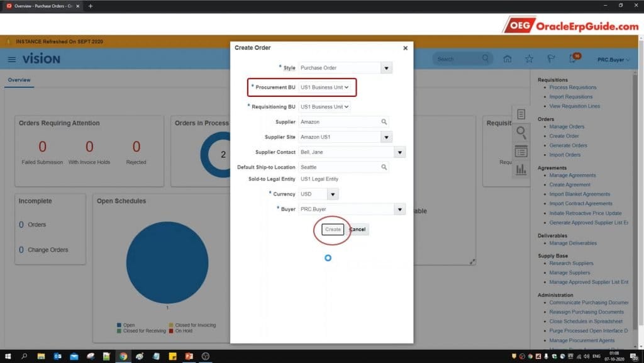
Task: Click the Favorites star icon
Action: coord(528,58)
